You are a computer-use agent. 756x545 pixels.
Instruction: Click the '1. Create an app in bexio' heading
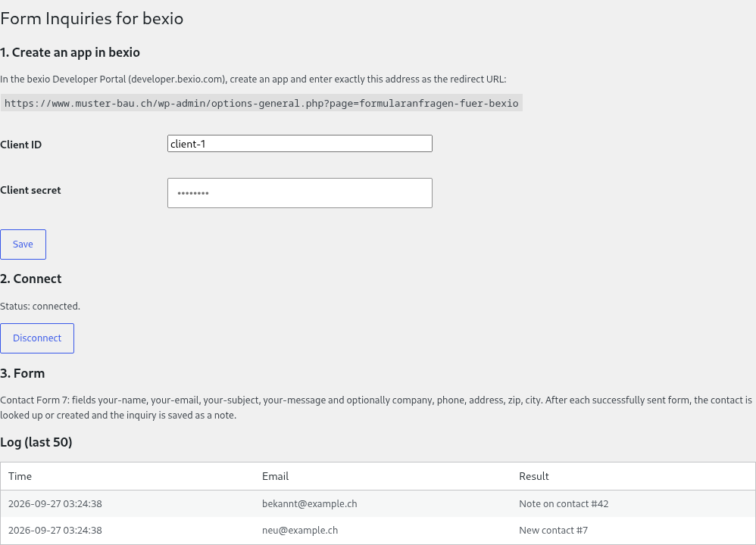tap(70, 52)
